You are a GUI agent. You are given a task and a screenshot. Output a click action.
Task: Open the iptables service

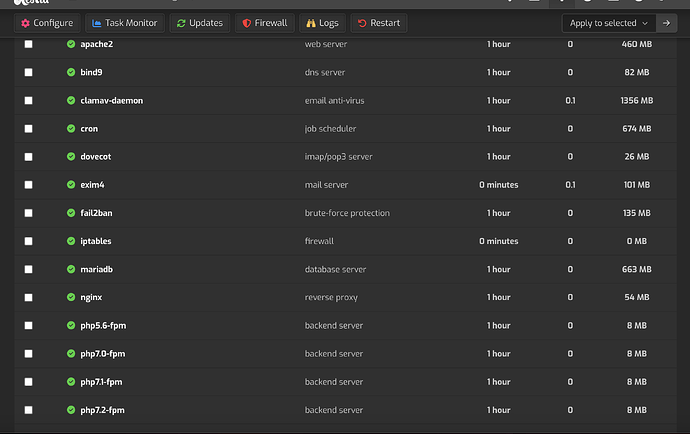pyautogui.click(x=96, y=241)
